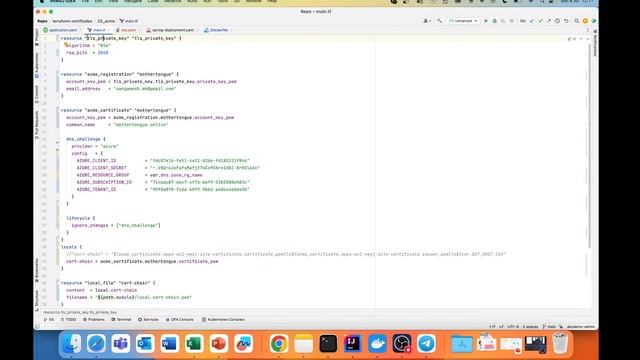
Task: Open the Pull Requests tool window stripe
Action: (37, 125)
